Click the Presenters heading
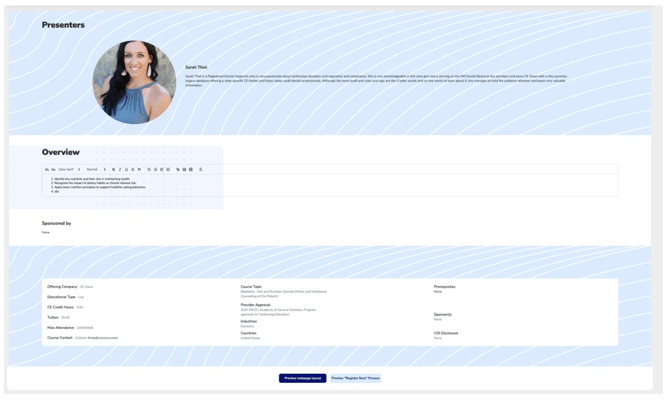Screen dimensions: 670x401 (63, 25)
